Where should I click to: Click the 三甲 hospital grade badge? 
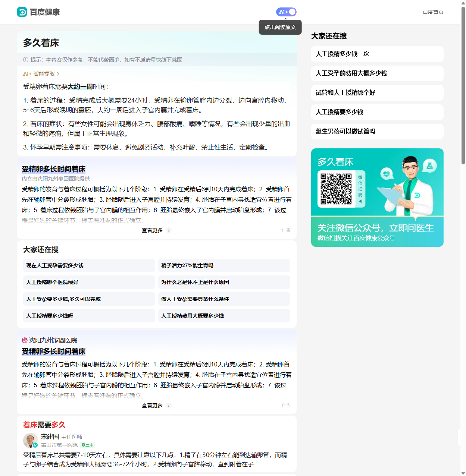88,445
